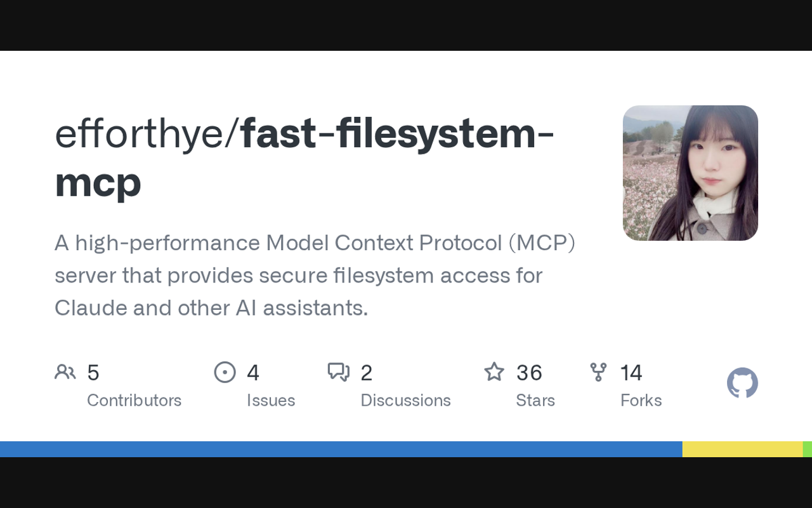Image resolution: width=812 pixels, height=508 pixels.
Task: Click the fork count number 14
Action: [x=631, y=373]
